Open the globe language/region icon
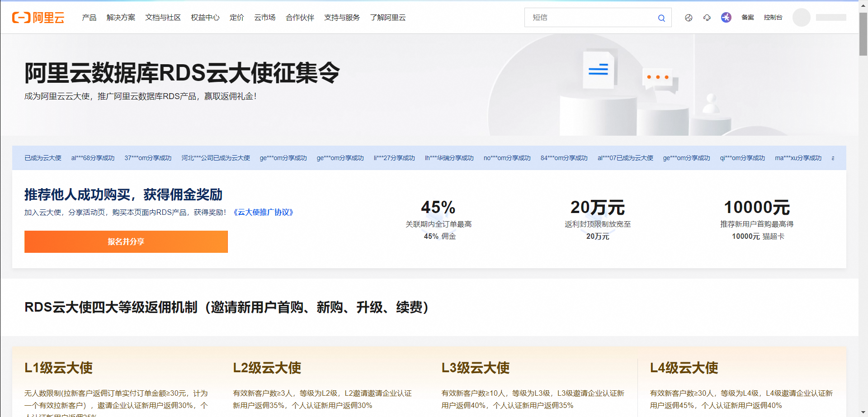This screenshot has width=868, height=417. [689, 18]
